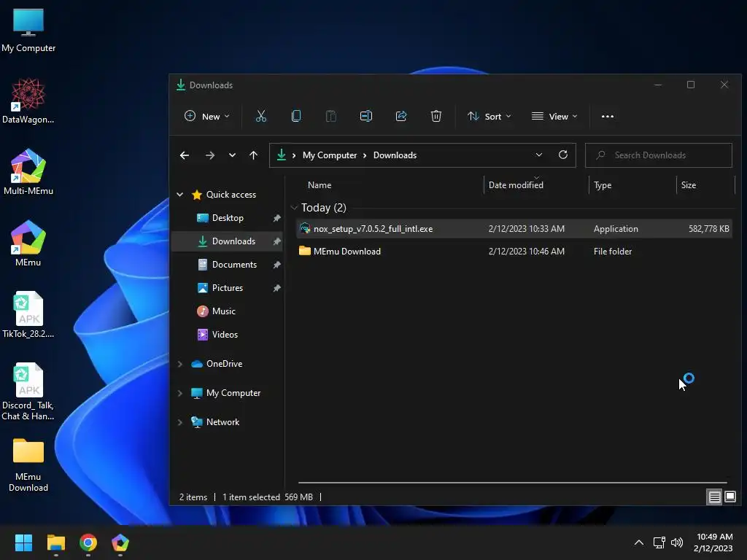The width and height of the screenshot is (747, 560).
Task: Click the Downloads pin icon in sidebar
Action: (276, 241)
